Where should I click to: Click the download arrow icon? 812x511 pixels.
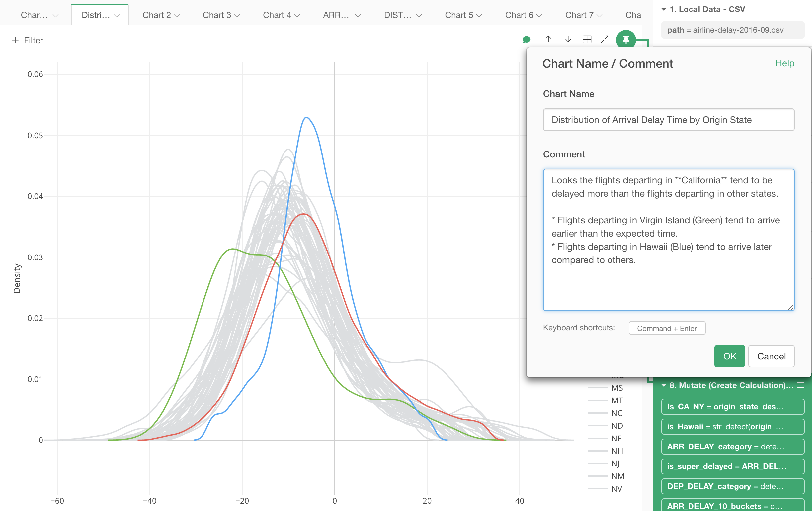tap(568, 40)
